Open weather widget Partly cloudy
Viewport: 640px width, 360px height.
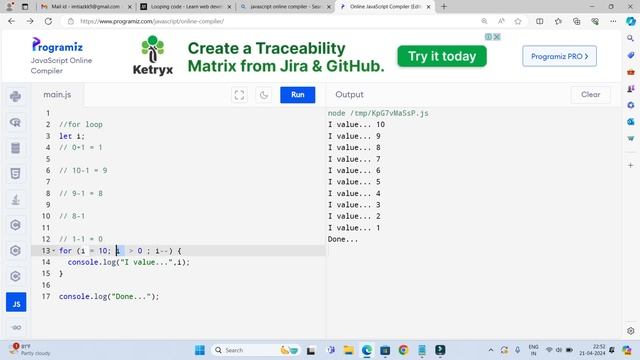(31, 350)
